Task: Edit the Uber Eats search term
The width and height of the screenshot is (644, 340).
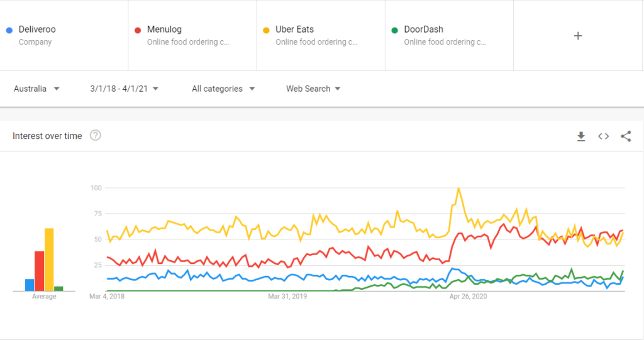Action: pos(321,35)
